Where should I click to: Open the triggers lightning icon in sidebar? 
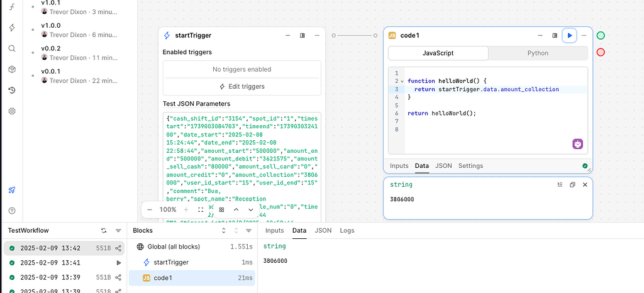[x=12, y=28]
